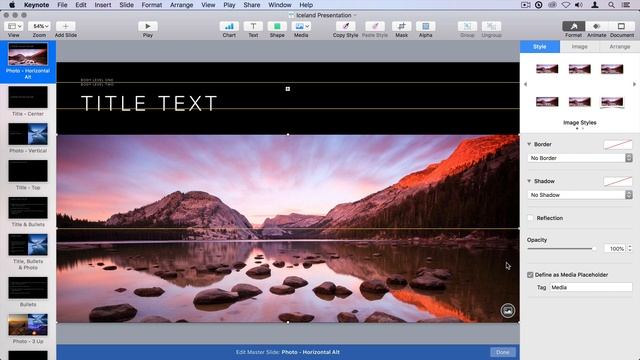This screenshot has width=640, height=360.
Task: Go to previous image styles page
Action: click(x=525, y=84)
